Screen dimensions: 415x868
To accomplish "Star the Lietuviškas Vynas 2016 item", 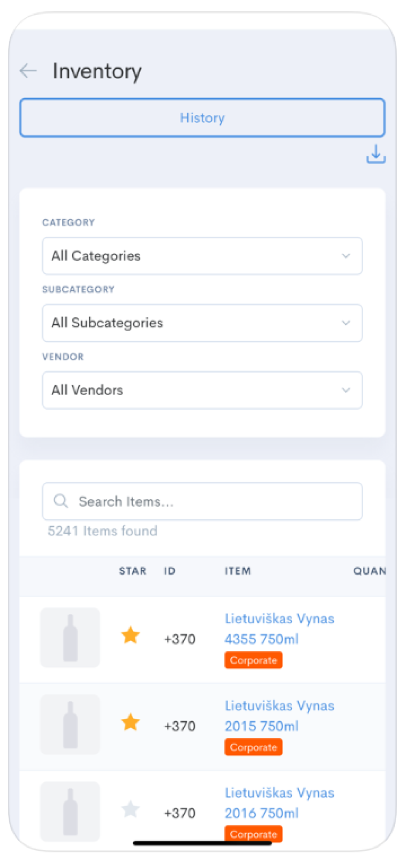I will tap(131, 810).
